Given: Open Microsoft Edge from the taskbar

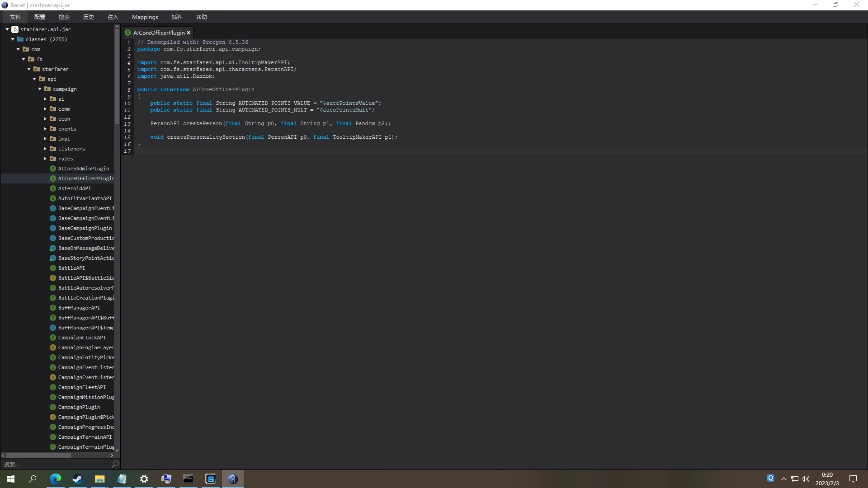Looking at the screenshot, I should point(55,479).
